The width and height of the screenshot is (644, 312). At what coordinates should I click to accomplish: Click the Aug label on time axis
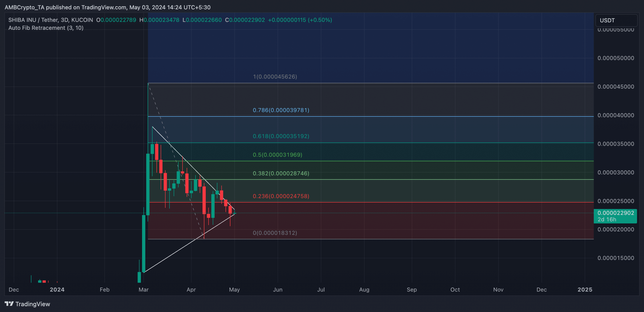tap(364, 290)
